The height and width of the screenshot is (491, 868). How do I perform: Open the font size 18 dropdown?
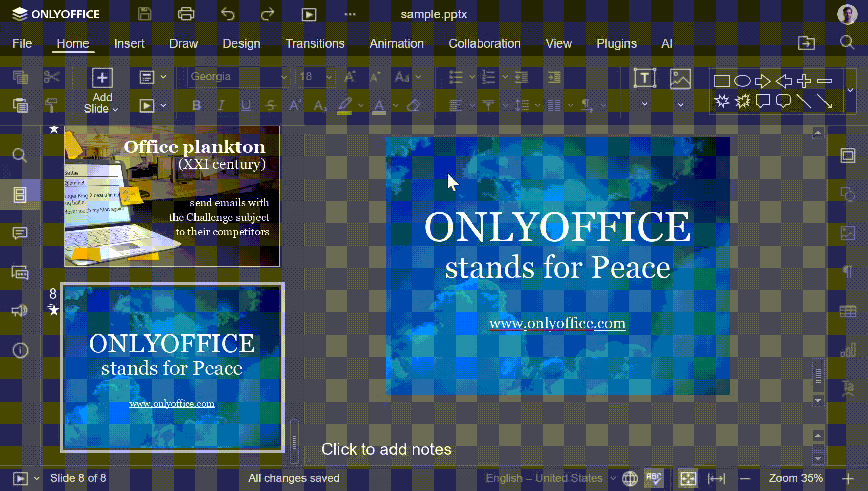pos(329,77)
